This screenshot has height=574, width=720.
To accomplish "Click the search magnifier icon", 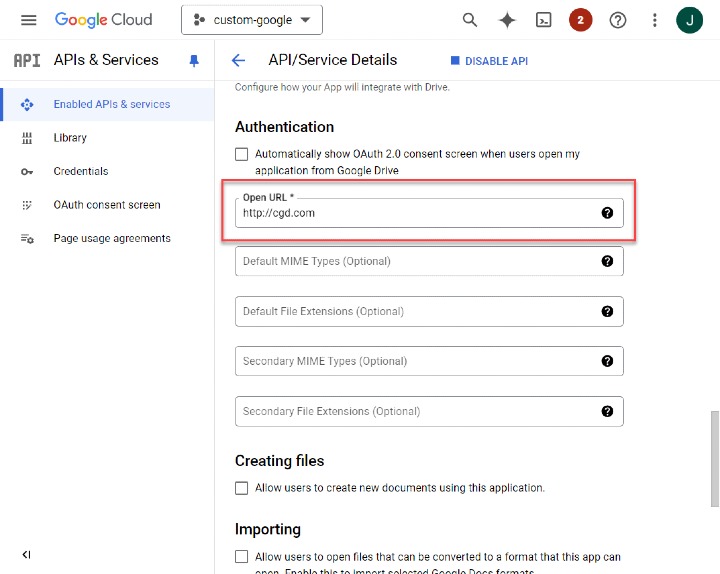I will pyautogui.click(x=469, y=20).
